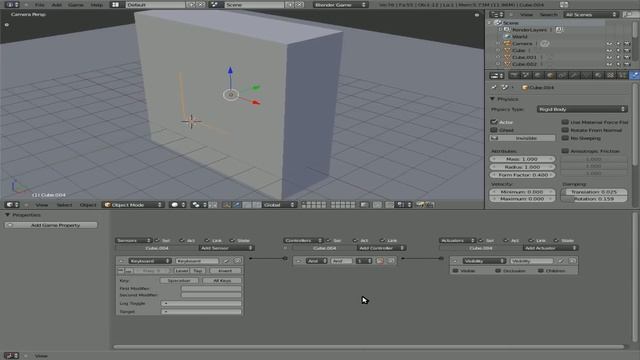Toggle the Ghost checkbox
Screen dimensions: 640x360
pyautogui.click(x=494, y=130)
